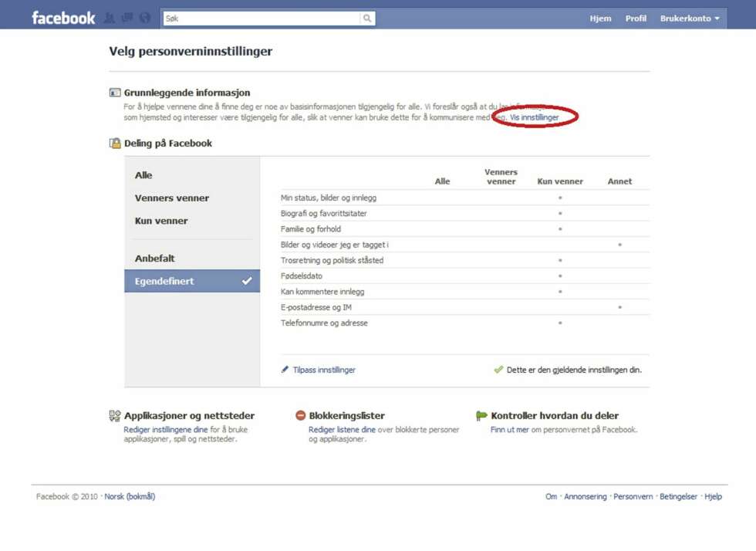The height and width of the screenshot is (551, 756).
Task: Click the 'Blokkeringslister' heading
Action: click(x=346, y=415)
